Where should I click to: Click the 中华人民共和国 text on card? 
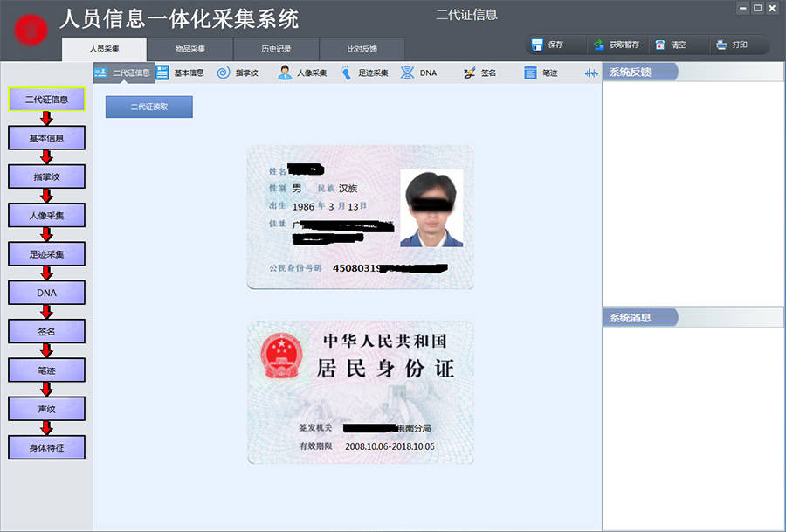[385, 341]
